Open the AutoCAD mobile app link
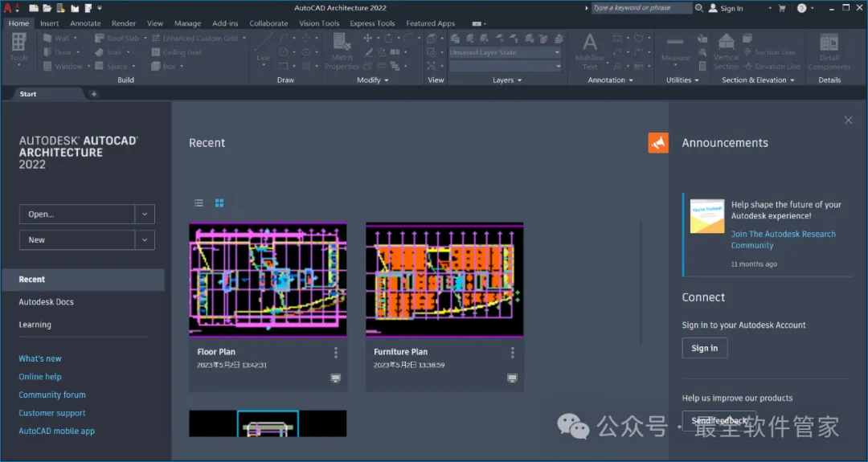This screenshot has width=868, height=462. coord(56,431)
